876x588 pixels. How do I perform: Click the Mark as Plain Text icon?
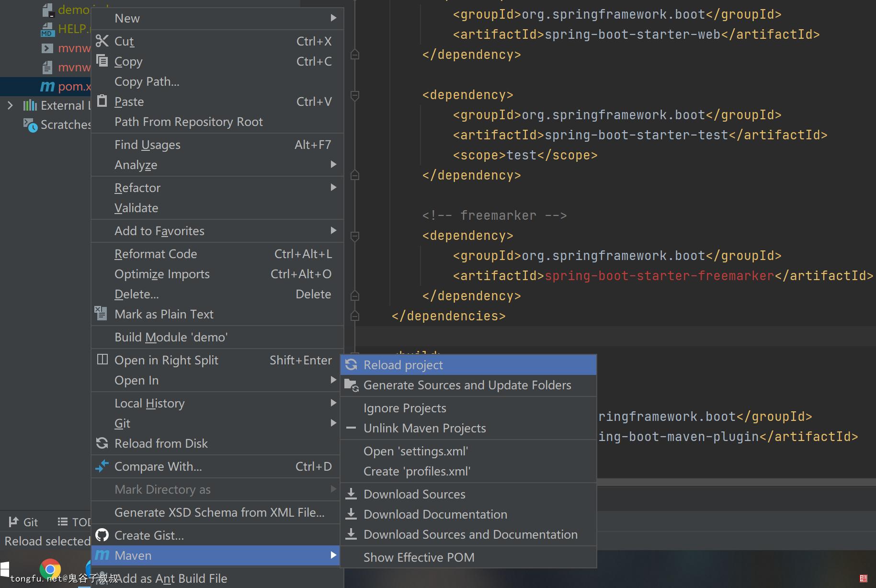pyautogui.click(x=101, y=314)
